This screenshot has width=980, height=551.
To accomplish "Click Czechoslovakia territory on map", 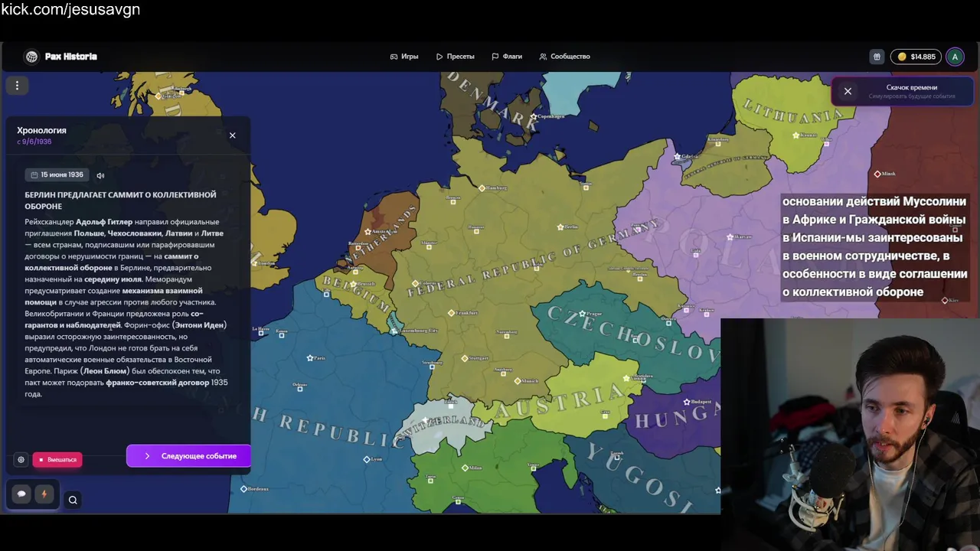I will (x=628, y=337).
